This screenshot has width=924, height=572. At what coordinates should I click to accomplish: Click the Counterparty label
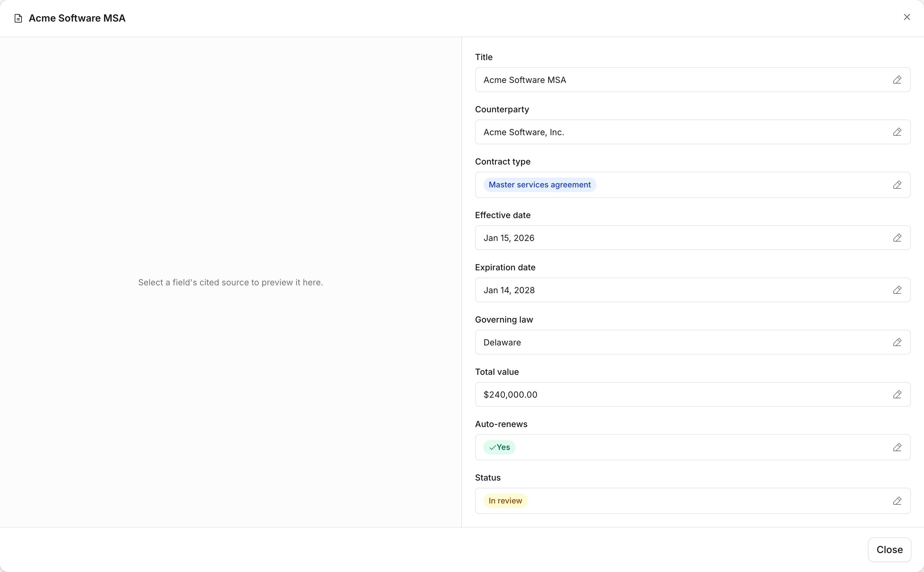point(502,109)
